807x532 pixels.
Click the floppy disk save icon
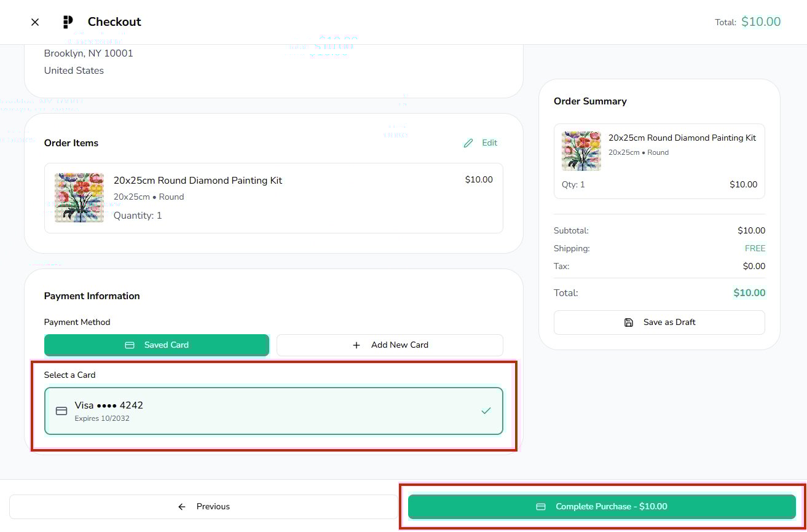(629, 323)
